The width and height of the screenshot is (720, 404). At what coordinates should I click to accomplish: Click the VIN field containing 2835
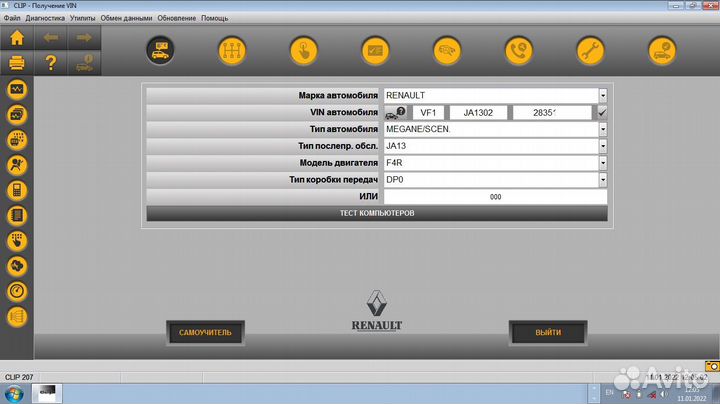pyautogui.click(x=552, y=112)
